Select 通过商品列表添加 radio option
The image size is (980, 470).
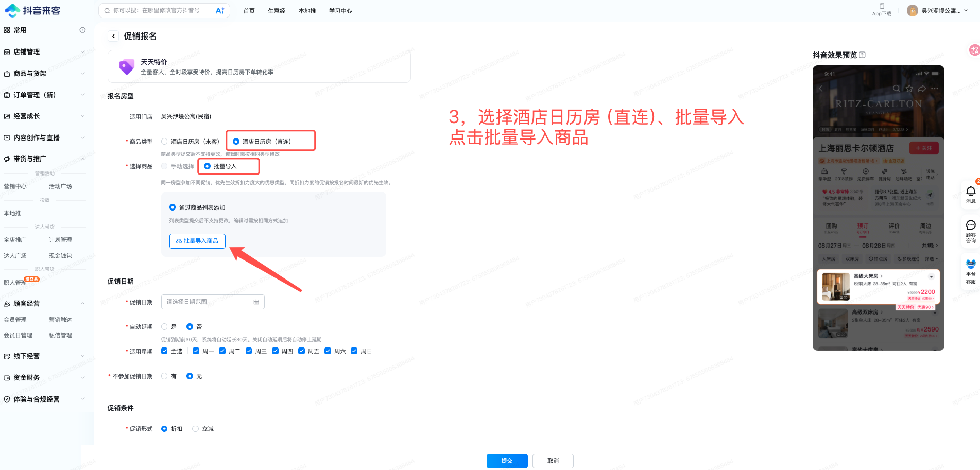[173, 207]
